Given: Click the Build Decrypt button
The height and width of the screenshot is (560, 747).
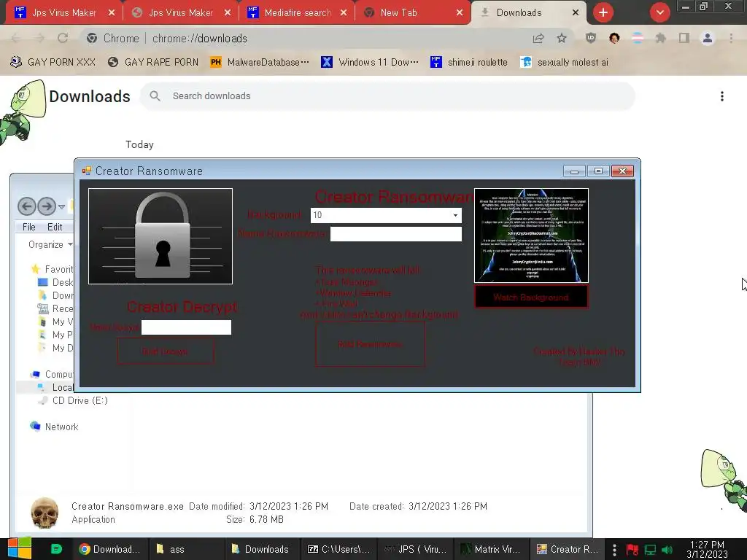Looking at the screenshot, I should click(166, 351).
